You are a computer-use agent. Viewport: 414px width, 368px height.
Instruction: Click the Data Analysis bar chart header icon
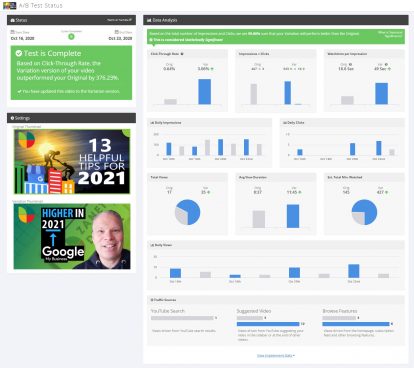[149, 20]
